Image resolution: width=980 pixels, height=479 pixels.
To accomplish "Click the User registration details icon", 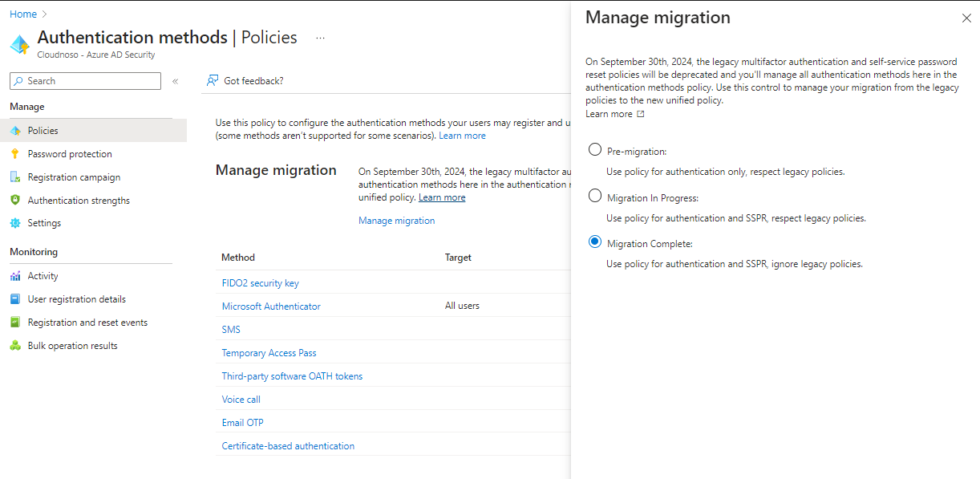I will 15,299.
